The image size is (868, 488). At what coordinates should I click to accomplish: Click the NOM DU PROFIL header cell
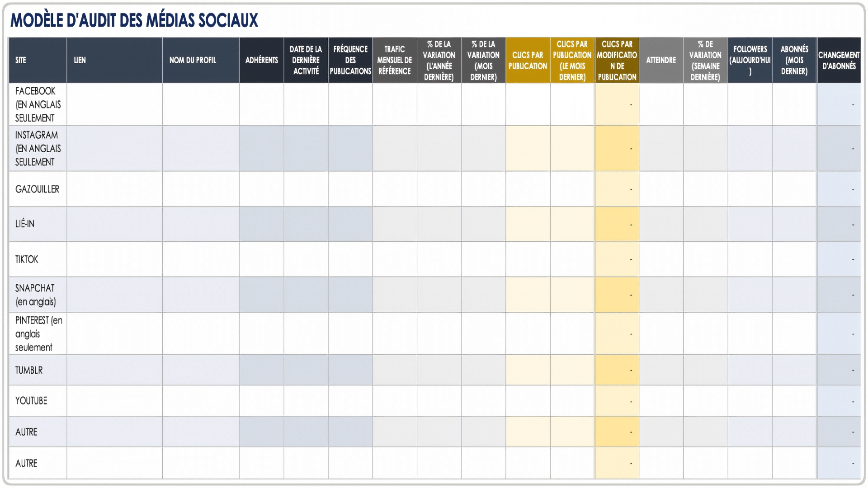click(x=201, y=60)
